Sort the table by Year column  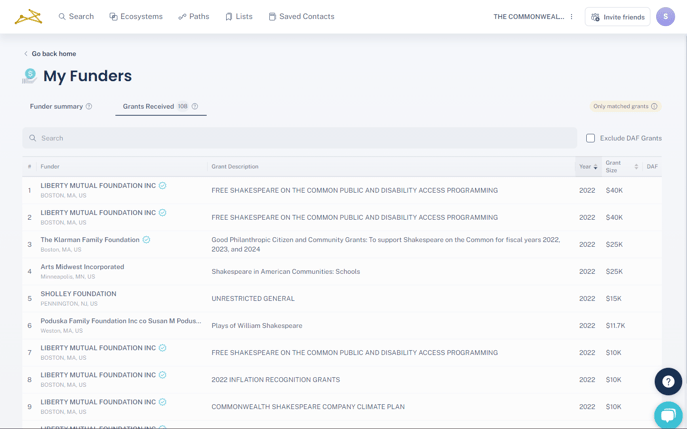pyautogui.click(x=588, y=167)
